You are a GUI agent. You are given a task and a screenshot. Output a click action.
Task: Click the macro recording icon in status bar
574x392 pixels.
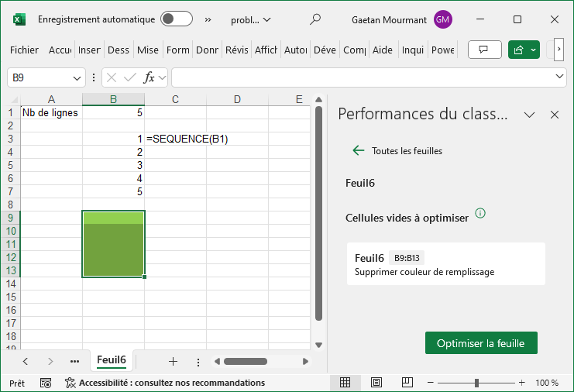pos(46,383)
